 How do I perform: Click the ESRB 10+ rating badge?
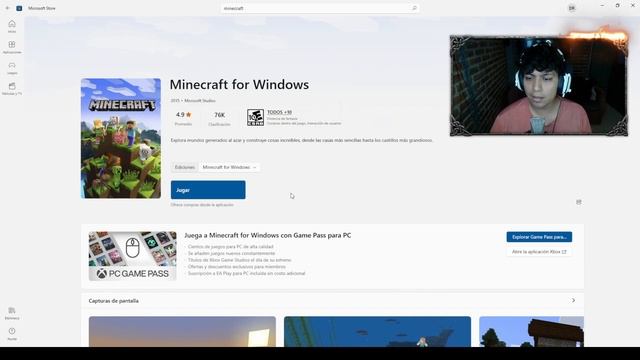[256, 117]
